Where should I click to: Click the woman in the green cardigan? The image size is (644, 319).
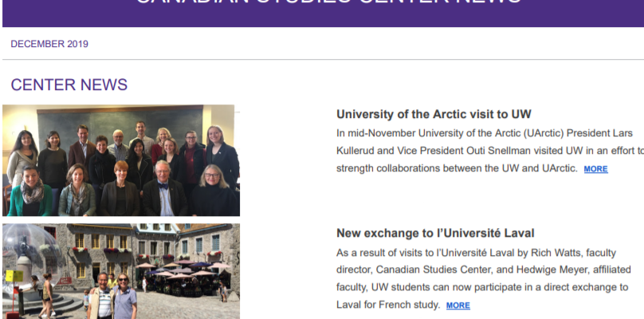(x=30, y=192)
